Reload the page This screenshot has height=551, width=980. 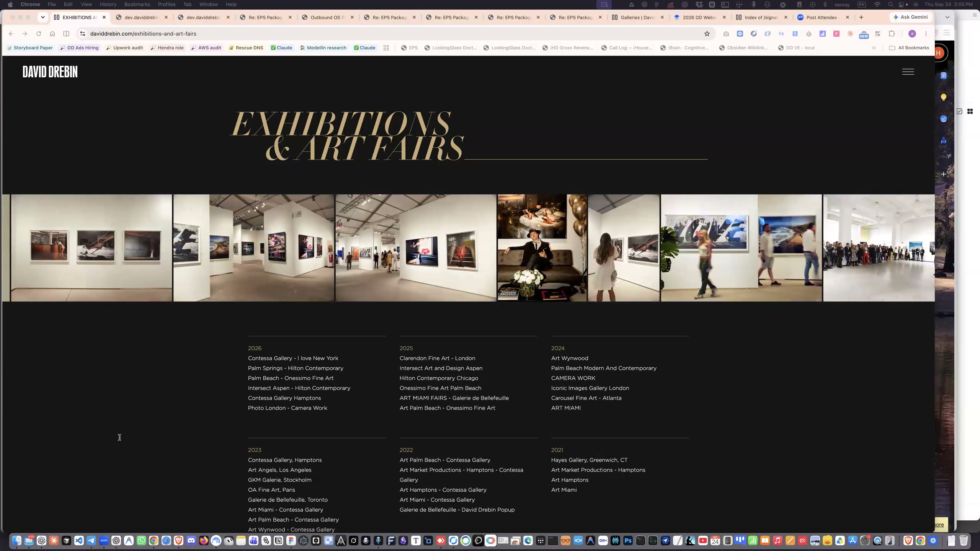click(39, 34)
